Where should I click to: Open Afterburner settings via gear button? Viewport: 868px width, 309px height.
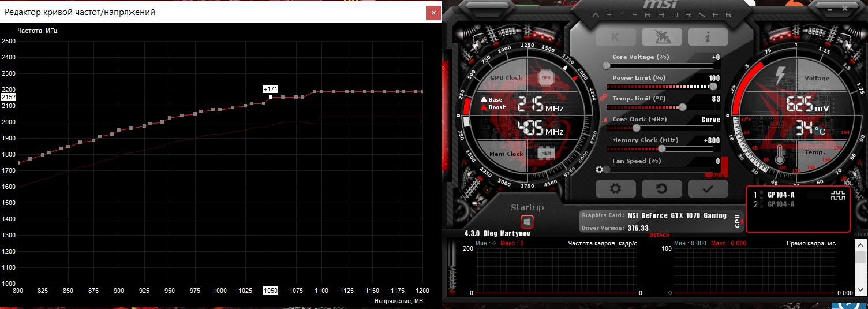[x=615, y=188]
